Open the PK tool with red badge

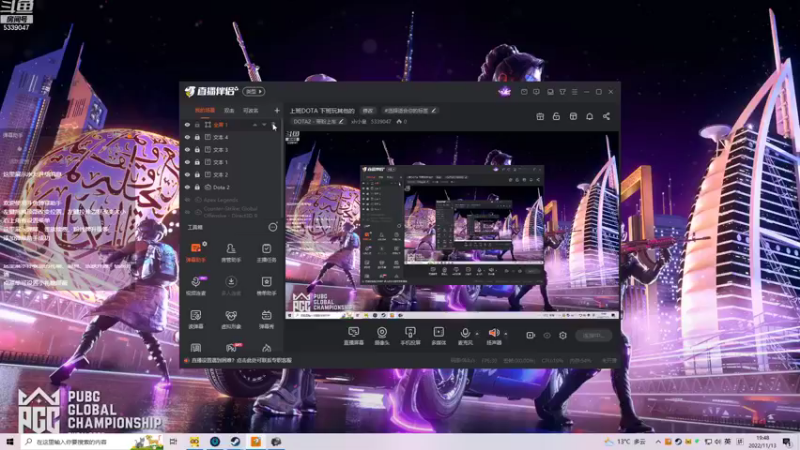pyautogui.click(x=231, y=348)
